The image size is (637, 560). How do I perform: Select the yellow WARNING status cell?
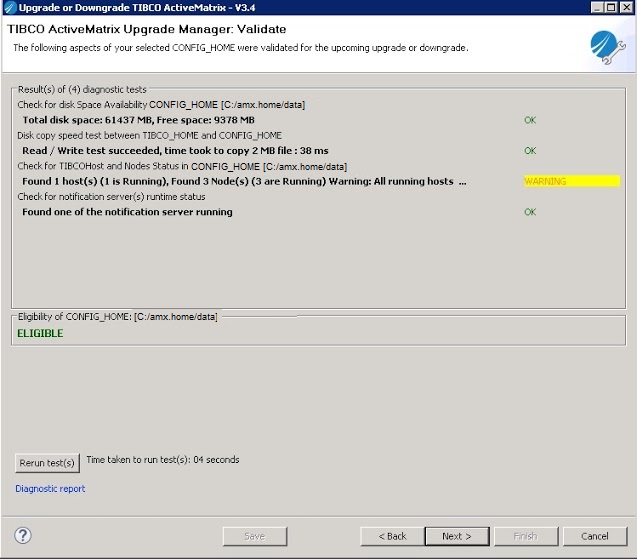(x=572, y=181)
